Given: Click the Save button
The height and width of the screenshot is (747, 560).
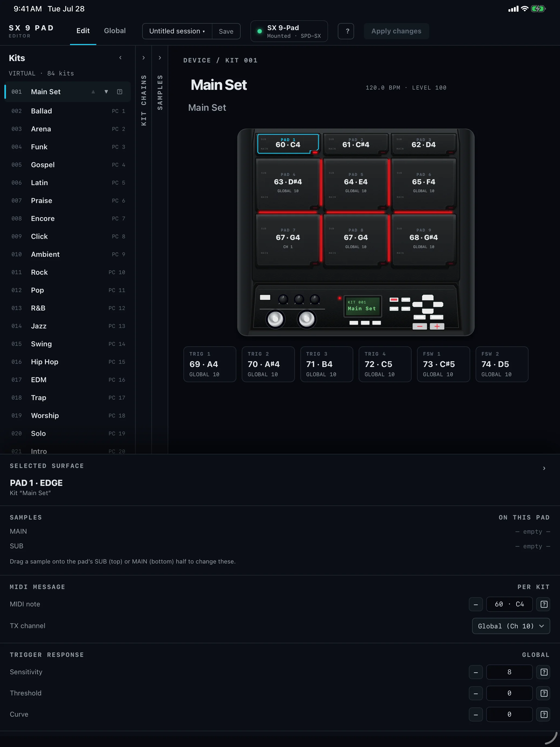Looking at the screenshot, I should (x=226, y=31).
